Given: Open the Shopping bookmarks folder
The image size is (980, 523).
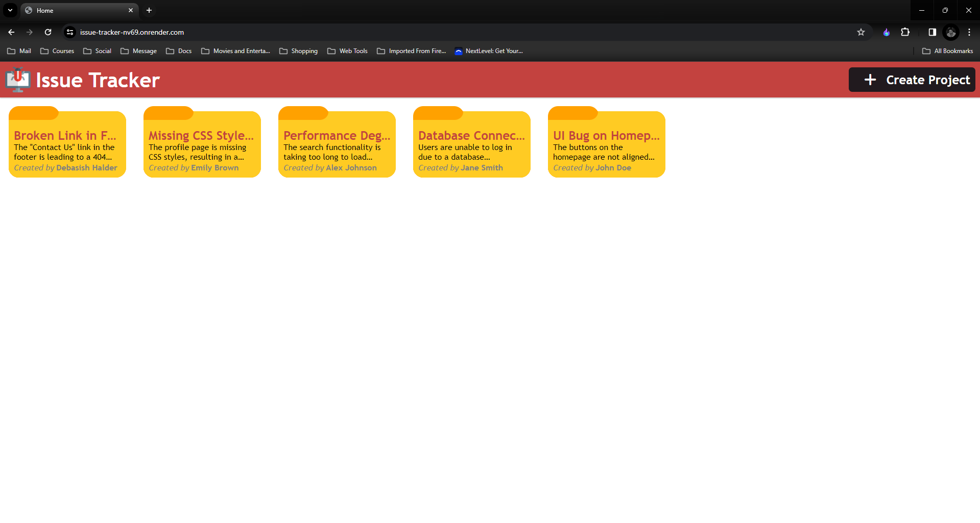Looking at the screenshot, I should coord(299,51).
